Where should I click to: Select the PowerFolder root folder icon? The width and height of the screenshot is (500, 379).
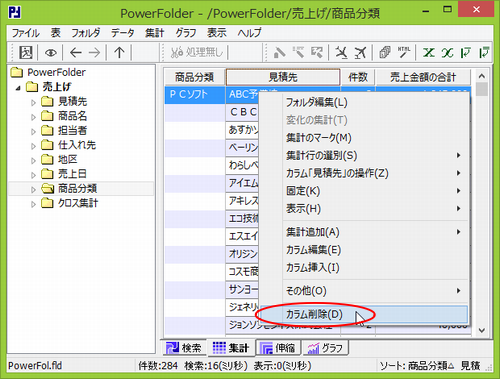[x=17, y=72]
